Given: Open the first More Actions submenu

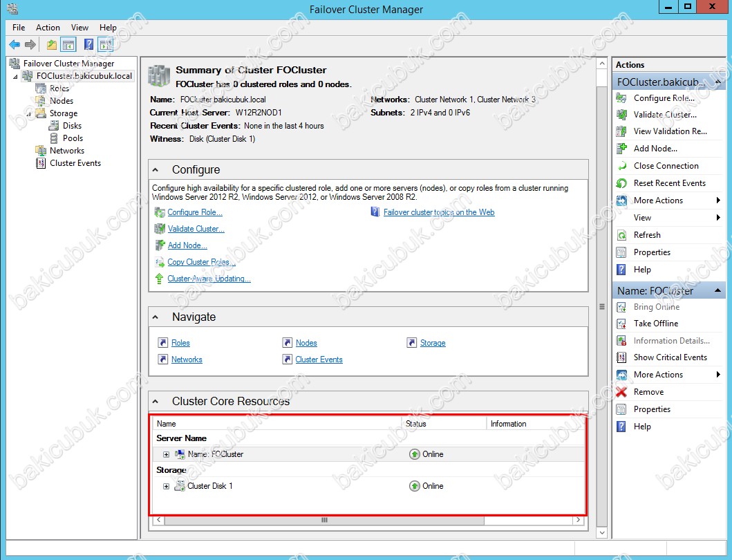Looking at the screenshot, I should tap(668, 200).
